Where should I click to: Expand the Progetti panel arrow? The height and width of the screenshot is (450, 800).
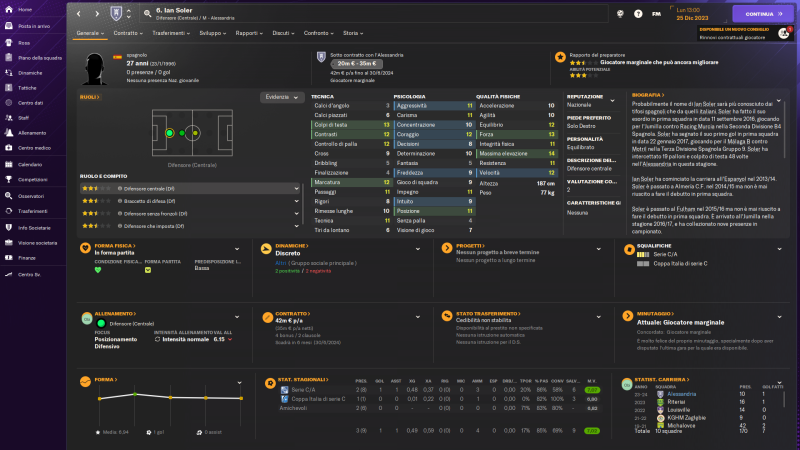(x=598, y=249)
